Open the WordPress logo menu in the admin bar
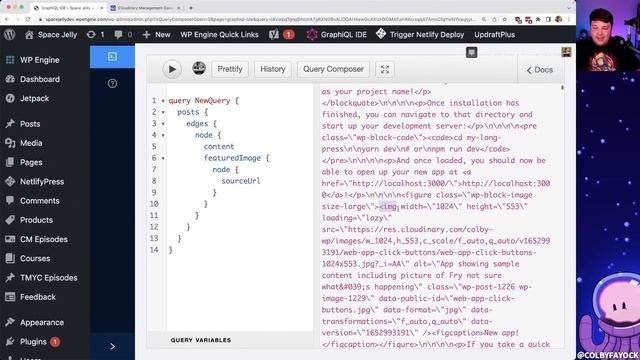Image resolution: width=640 pixels, height=360 pixels. tap(10, 35)
